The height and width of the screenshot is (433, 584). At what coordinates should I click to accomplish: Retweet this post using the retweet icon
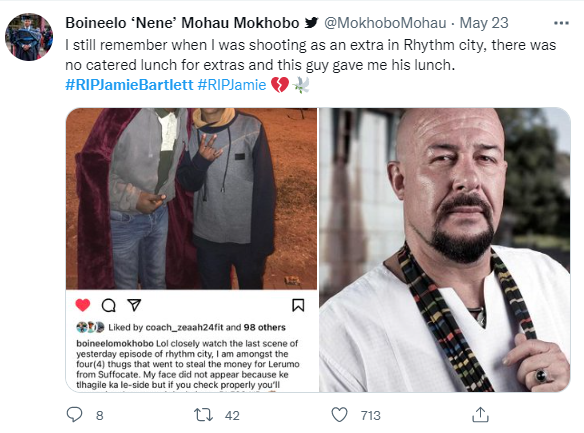tap(203, 415)
